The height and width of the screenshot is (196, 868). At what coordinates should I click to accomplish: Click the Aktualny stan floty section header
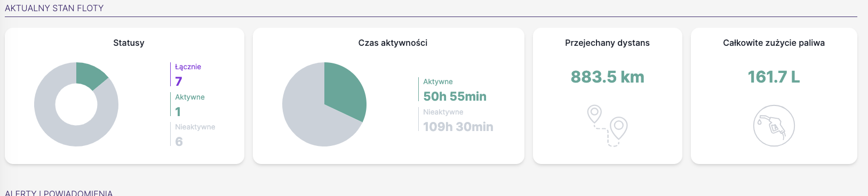click(54, 8)
